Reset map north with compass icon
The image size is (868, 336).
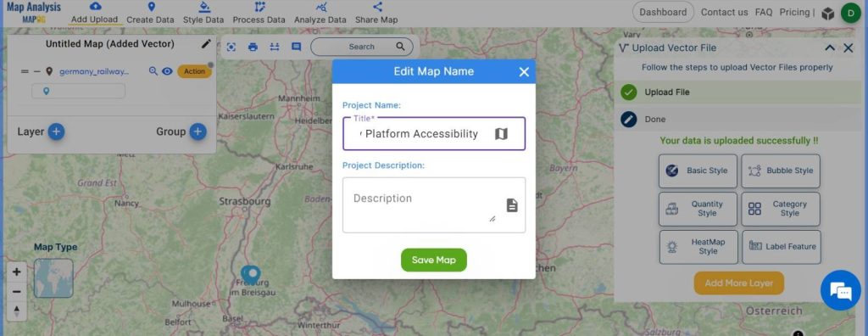point(17,311)
